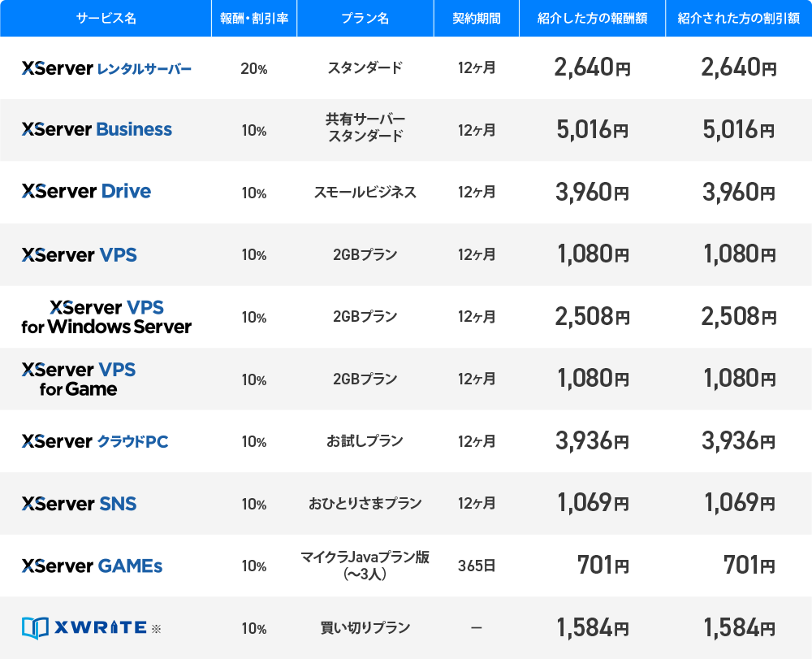Click the XServer VPS for Windows Server logo
This screenshot has width=812, height=659.
click(x=106, y=317)
